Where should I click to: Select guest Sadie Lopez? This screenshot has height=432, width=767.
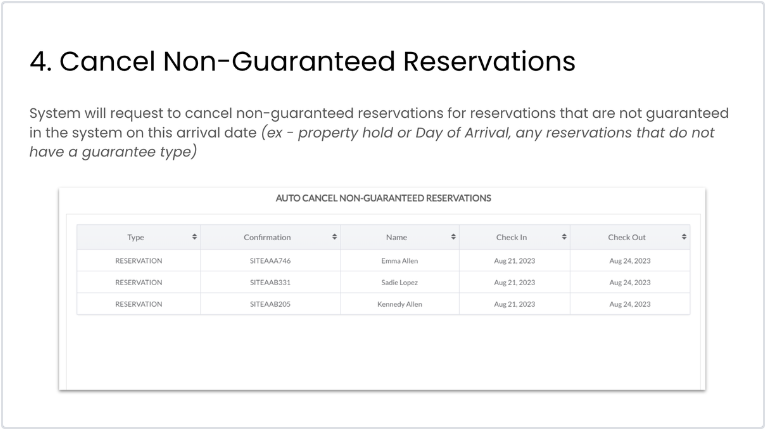[x=399, y=282]
